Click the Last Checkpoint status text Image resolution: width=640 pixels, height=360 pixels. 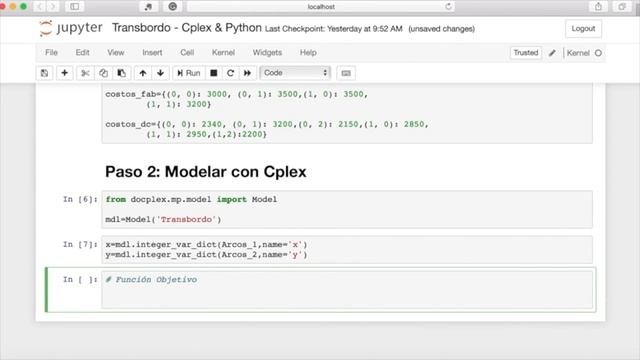click(x=333, y=29)
